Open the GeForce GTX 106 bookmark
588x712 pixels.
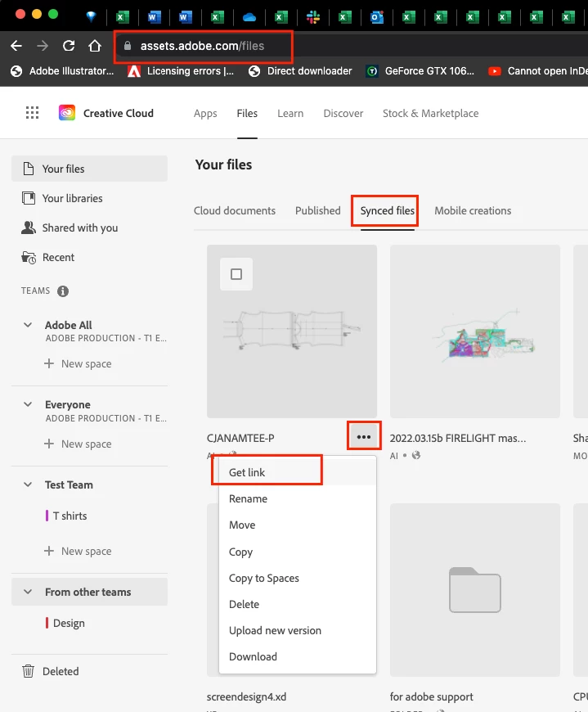420,71
